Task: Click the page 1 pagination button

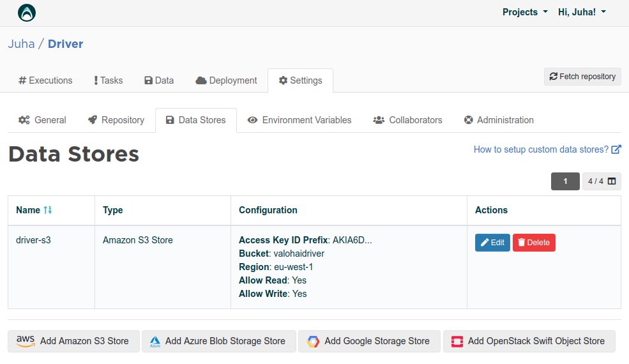Action: point(565,181)
